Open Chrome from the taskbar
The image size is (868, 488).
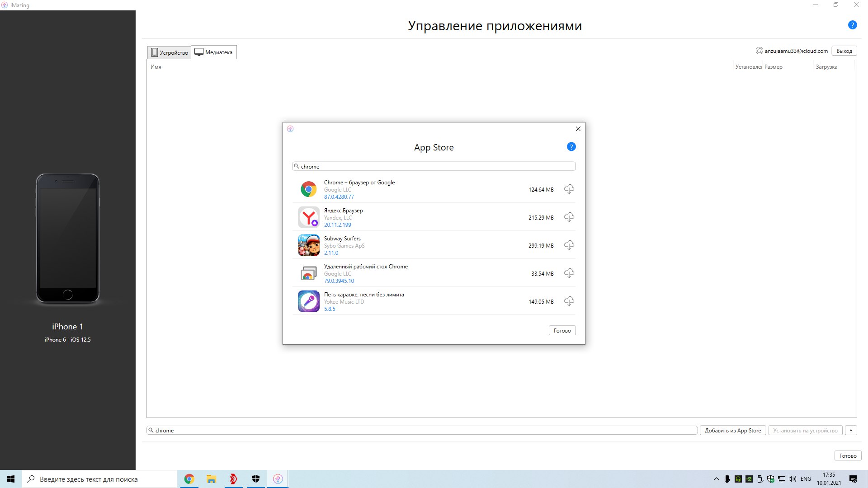tap(189, 479)
